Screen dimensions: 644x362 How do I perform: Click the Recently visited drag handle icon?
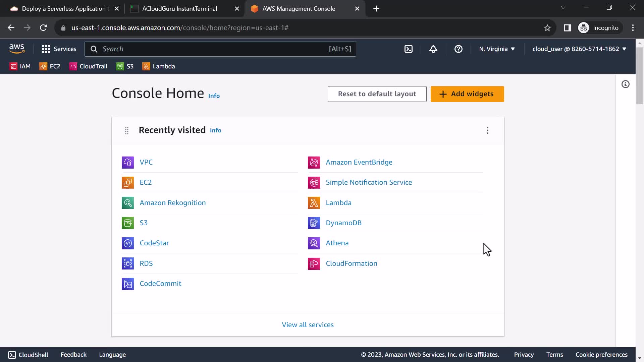pyautogui.click(x=127, y=130)
